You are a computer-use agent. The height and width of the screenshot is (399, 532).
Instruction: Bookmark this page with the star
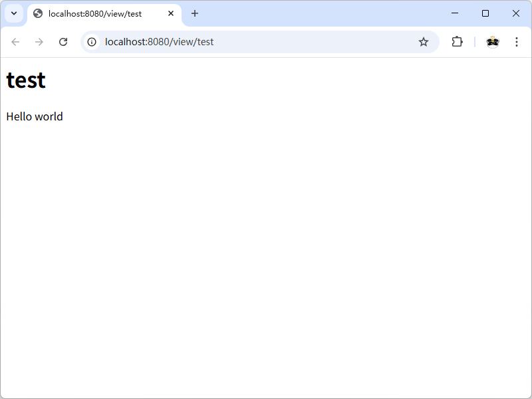(424, 42)
